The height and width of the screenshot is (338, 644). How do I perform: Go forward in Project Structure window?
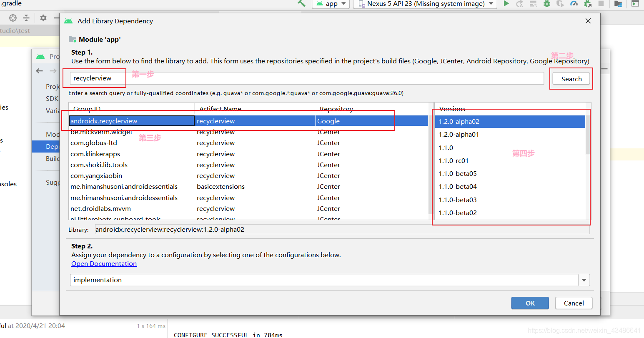[x=53, y=71]
